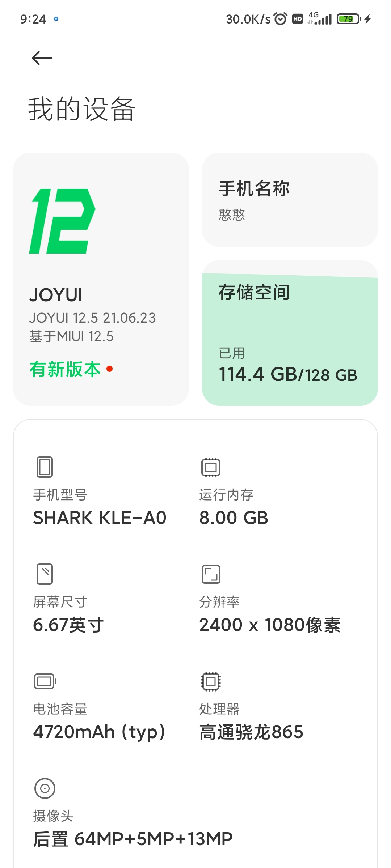Tap the Snapdragon 865 processor entry
The image size is (391, 868).
[251, 732]
